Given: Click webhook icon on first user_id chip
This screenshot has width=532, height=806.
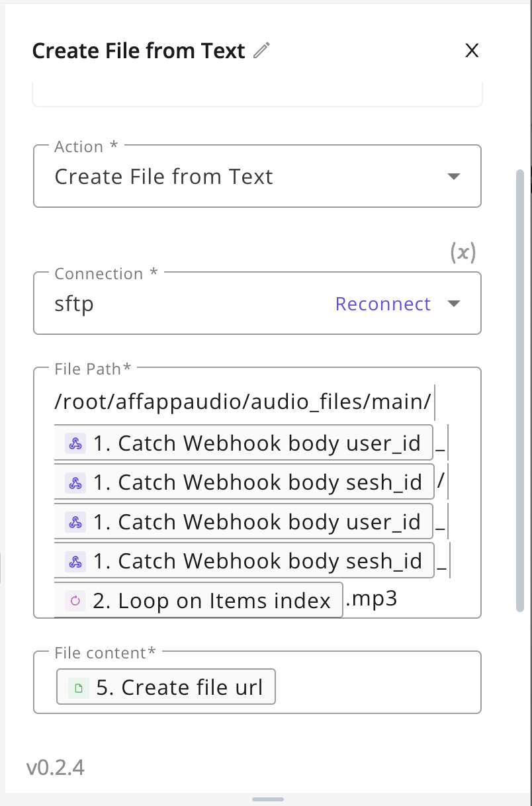Looking at the screenshot, I should click(75, 445).
